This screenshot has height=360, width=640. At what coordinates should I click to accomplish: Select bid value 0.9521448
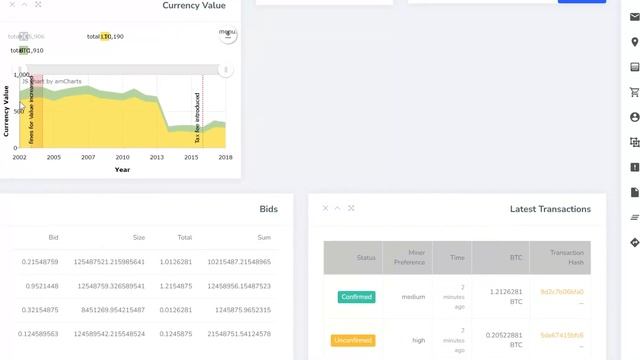click(x=42, y=286)
